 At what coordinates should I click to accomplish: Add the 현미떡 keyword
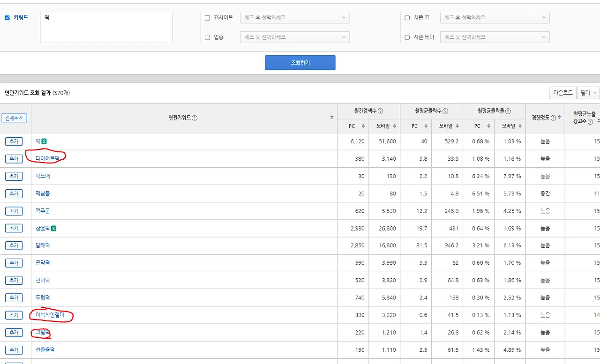pos(14,280)
